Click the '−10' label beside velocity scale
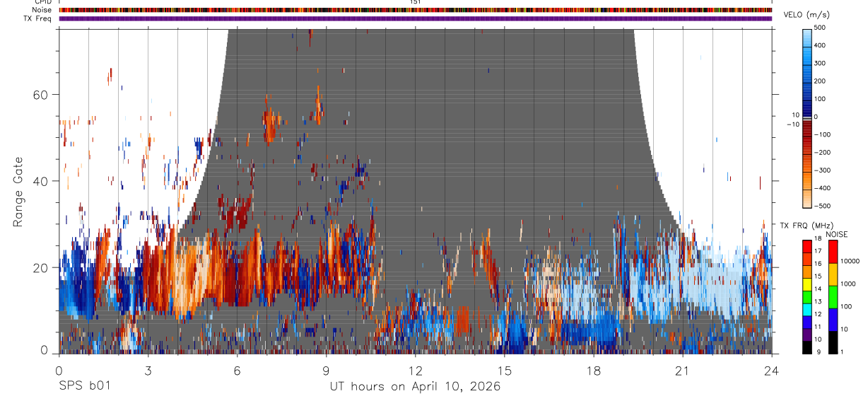This screenshot has width=868, height=401. click(792, 124)
